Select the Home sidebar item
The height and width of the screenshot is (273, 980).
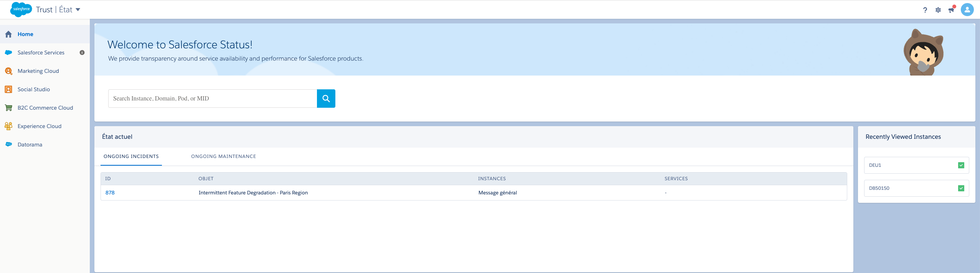click(x=25, y=34)
